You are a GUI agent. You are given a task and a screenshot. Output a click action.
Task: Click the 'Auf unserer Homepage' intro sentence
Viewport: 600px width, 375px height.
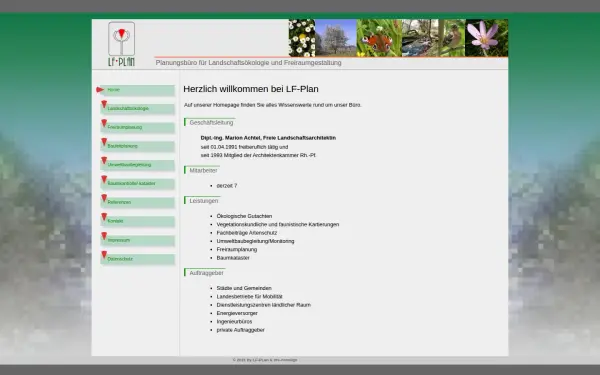pos(272,105)
